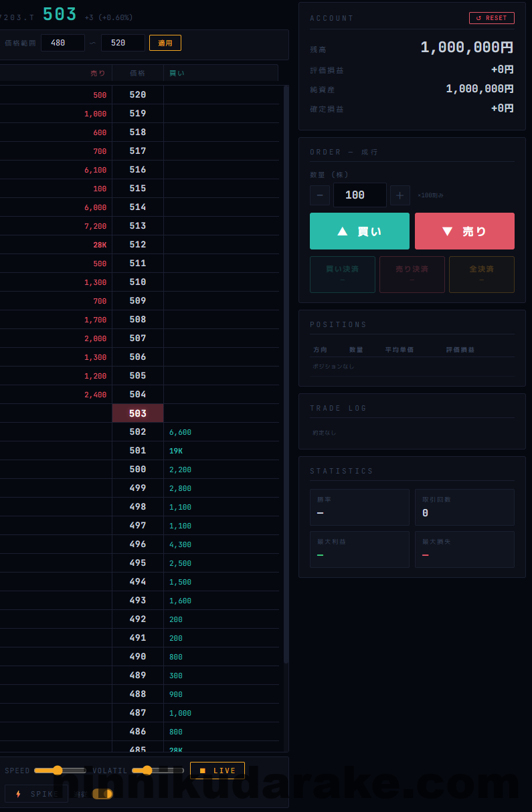Click the highlighted current price 503 cell
Image resolution: width=532 pixels, height=812 pixels.
click(137, 413)
